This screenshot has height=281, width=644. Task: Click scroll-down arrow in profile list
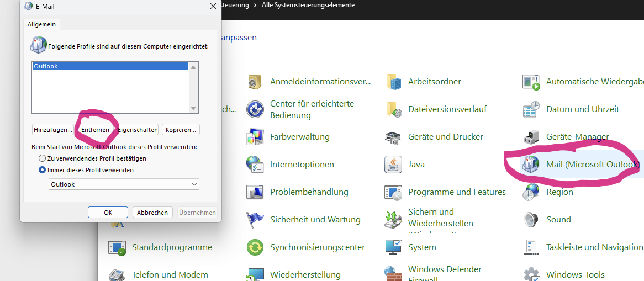coord(193,108)
